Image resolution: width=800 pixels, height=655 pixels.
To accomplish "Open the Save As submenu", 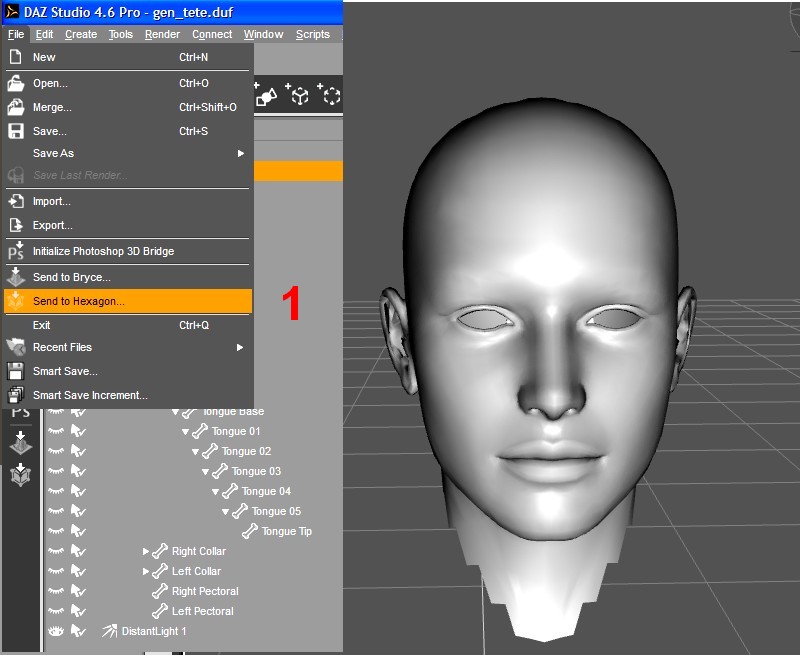I will click(x=128, y=153).
